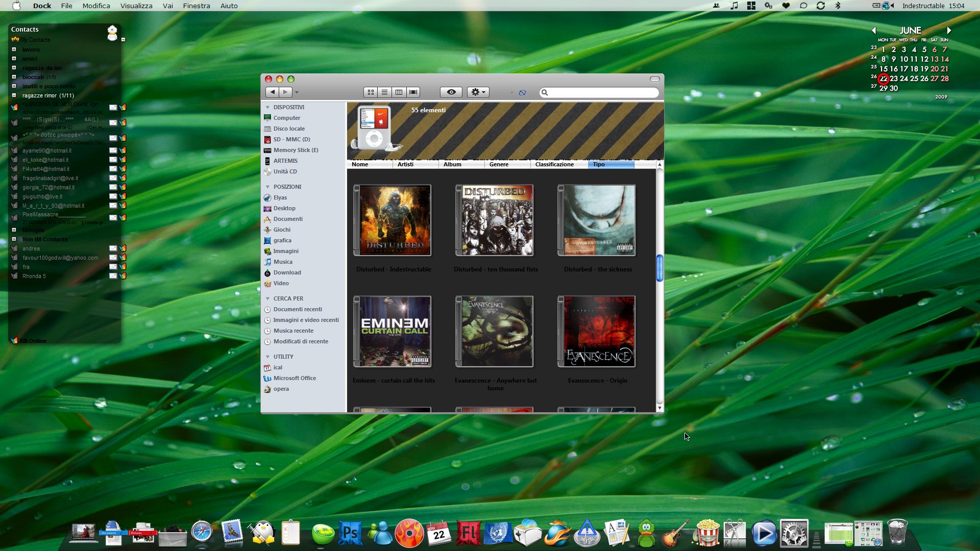Open the Visualizza menu
Image resolution: width=980 pixels, height=551 pixels.
coord(136,6)
